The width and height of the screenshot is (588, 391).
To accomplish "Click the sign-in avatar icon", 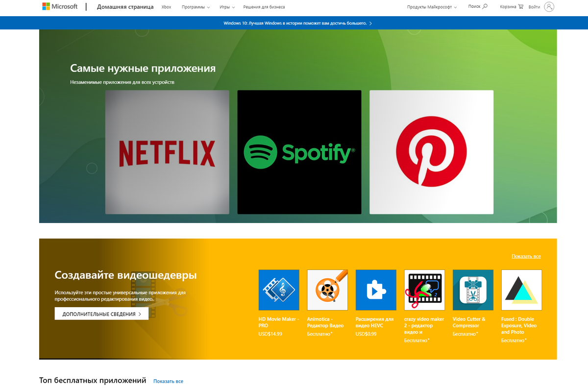I will 549,7.
